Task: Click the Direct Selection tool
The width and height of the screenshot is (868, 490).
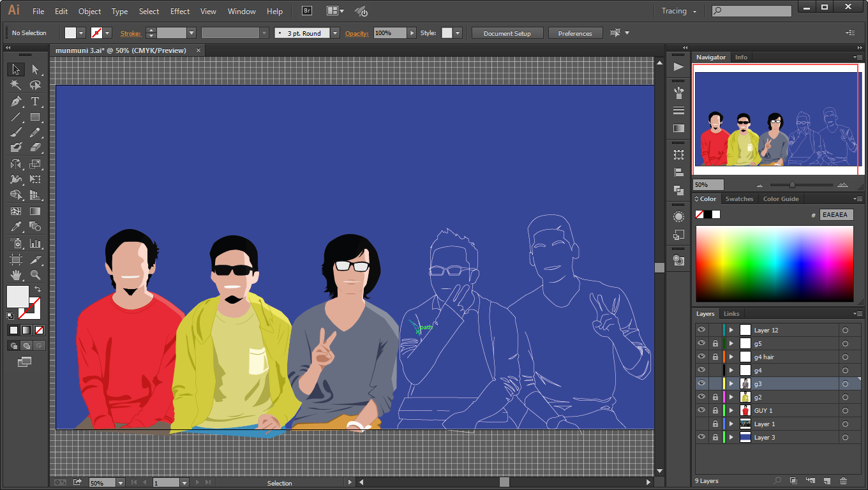Action: point(35,70)
